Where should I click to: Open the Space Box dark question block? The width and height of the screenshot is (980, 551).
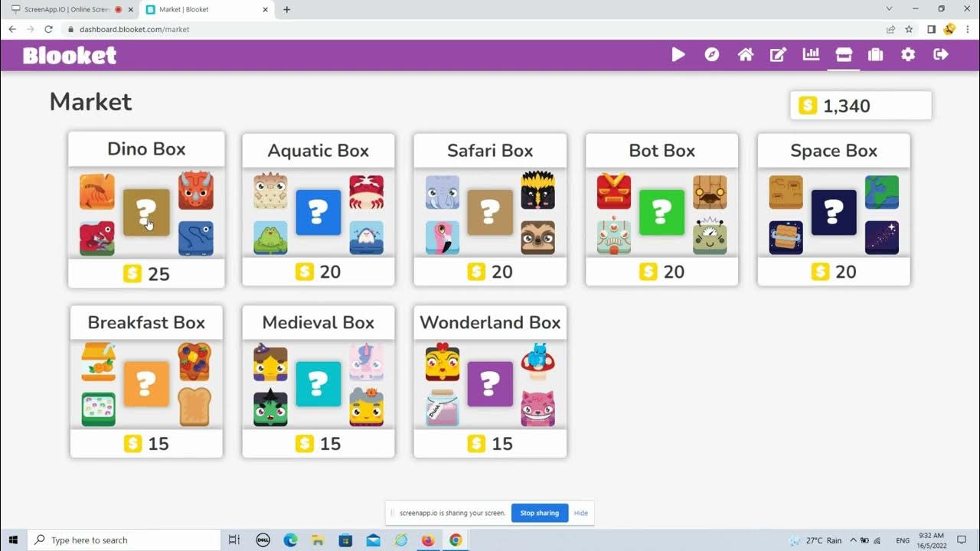click(834, 212)
